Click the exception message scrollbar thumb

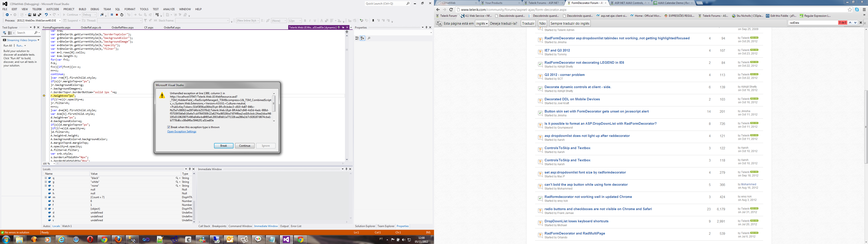[x=274, y=103]
